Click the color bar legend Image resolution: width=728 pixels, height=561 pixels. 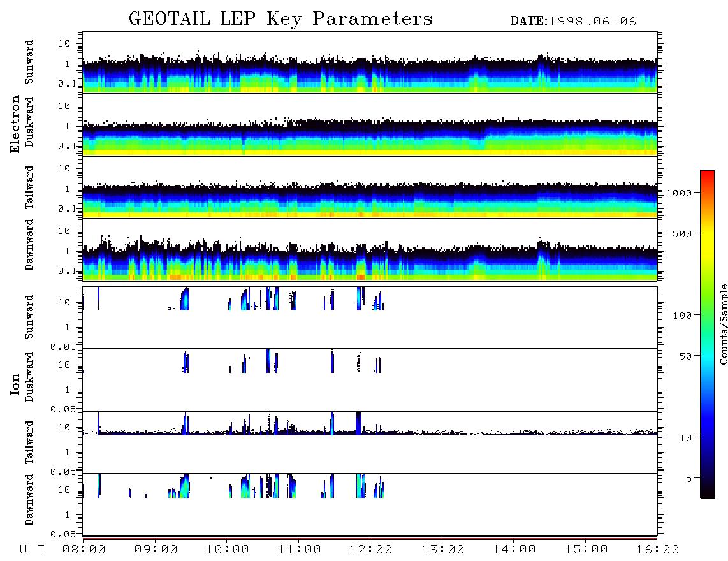708,334
